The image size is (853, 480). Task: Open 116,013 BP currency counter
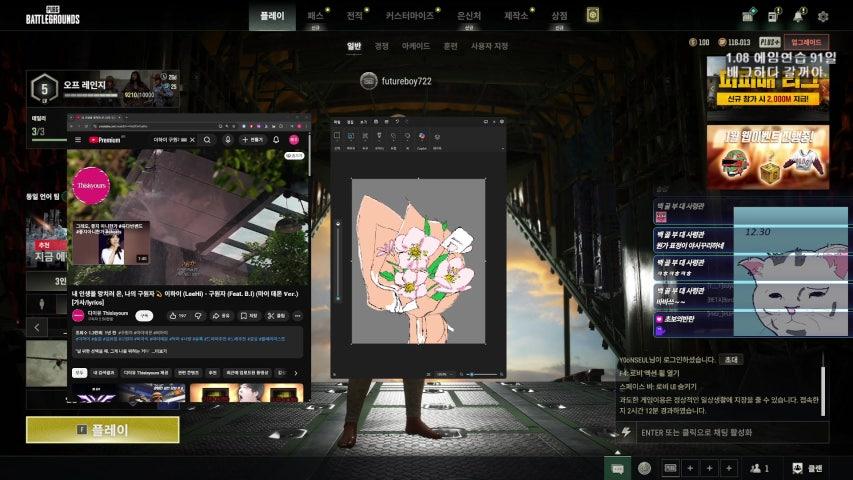coord(734,42)
